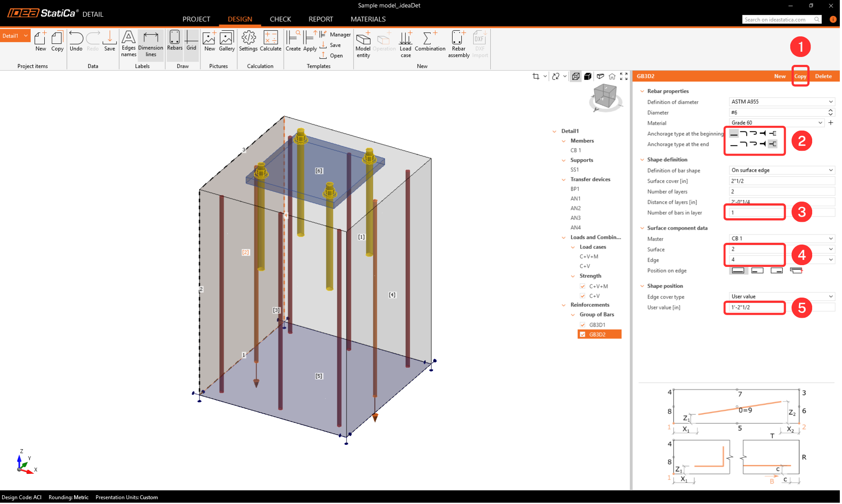
Task: Click Copy in the GB3D2 header
Action: (x=800, y=76)
